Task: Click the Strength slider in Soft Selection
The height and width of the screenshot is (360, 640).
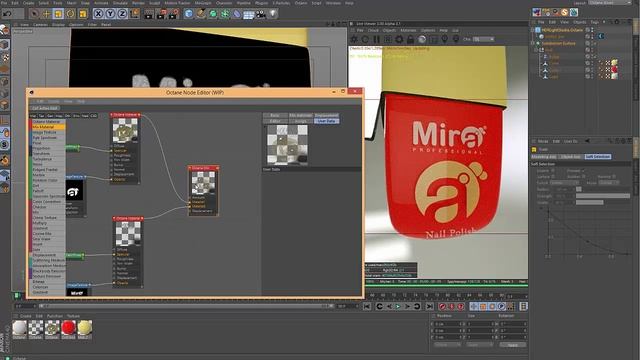Action: (603, 196)
